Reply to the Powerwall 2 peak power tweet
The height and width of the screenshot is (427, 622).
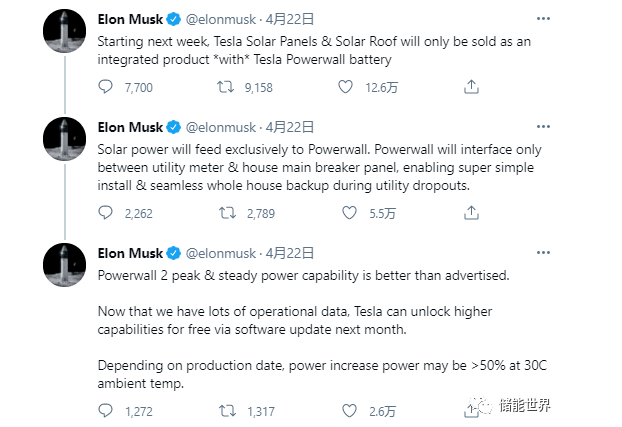pyautogui.click(x=107, y=410)
